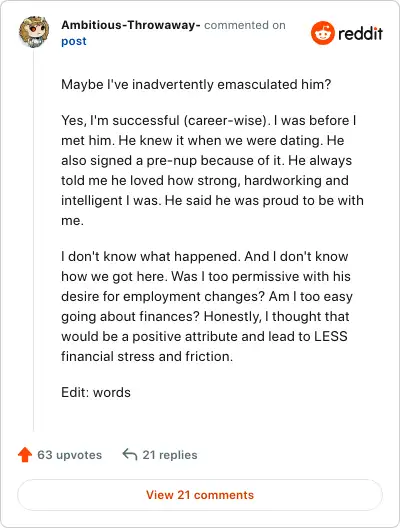Image resolution: width=400 pixels, height=528 pixels.
Task: Open the Ambitious-Throwaway- username link
Action: (131, 25)
